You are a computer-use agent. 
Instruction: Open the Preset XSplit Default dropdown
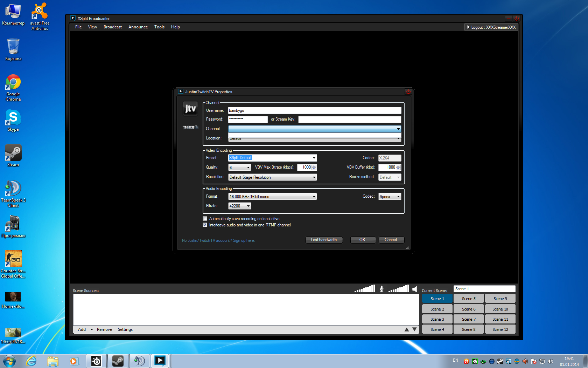pos(314,158)
